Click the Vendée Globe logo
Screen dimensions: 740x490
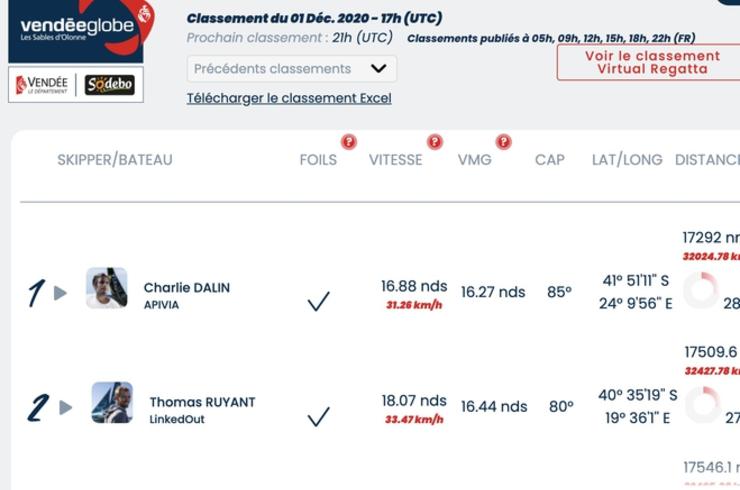(81, 29)
